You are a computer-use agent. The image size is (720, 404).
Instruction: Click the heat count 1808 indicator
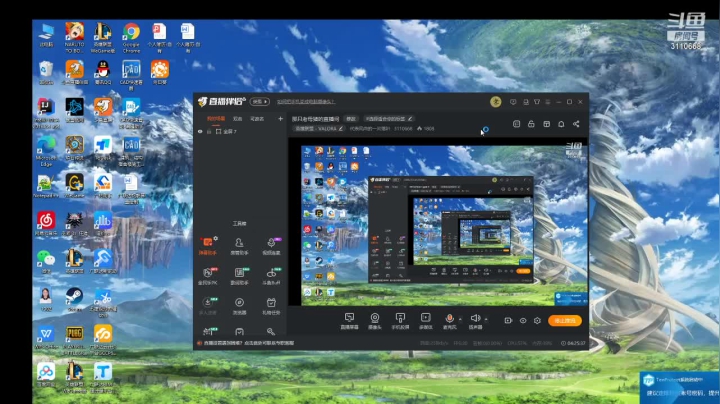coord(426,129)
